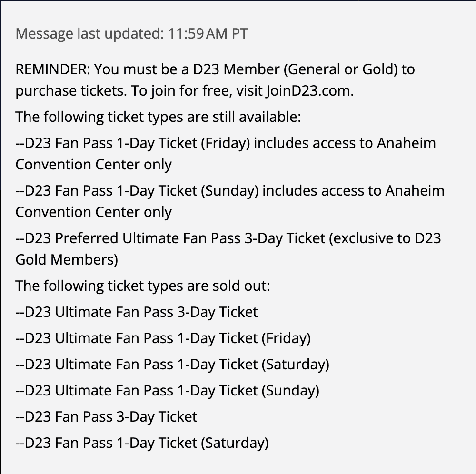Click 'The following ticket types are sold out' heading
The height and width of the screenshot is (474, 476).
(143, 286)
